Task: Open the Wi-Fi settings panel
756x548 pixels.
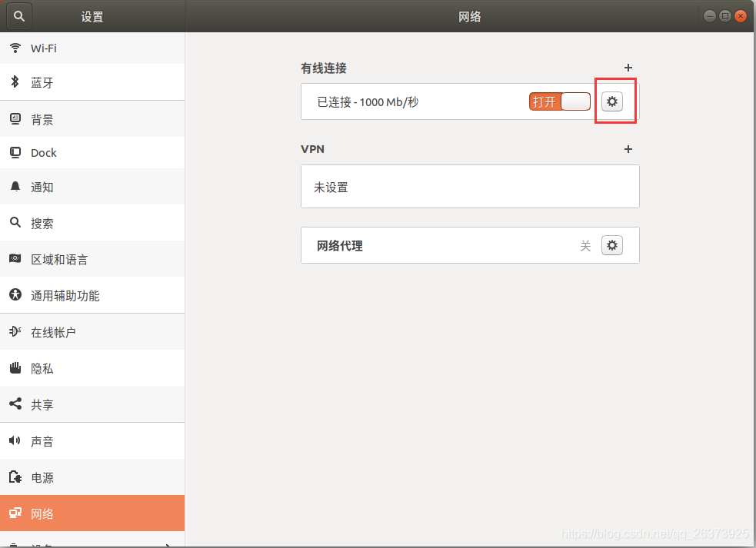Action: coord(92,48)
